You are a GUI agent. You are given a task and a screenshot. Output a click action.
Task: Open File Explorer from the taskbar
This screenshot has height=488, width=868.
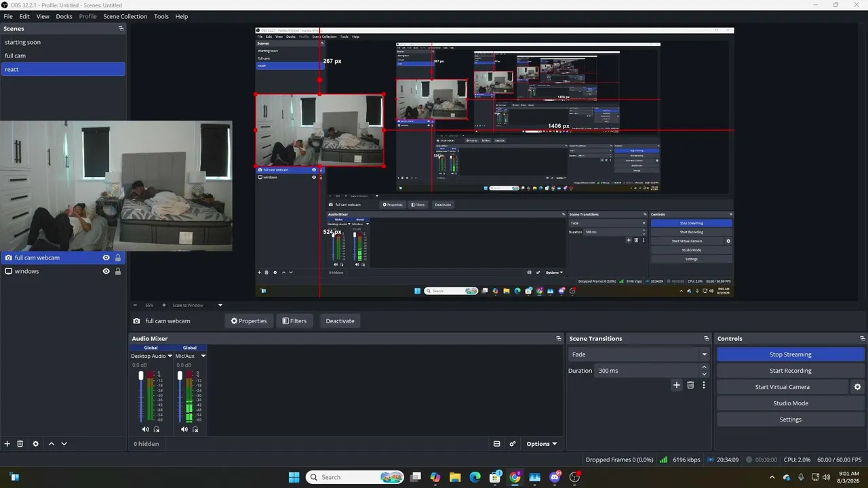(455, 477)
